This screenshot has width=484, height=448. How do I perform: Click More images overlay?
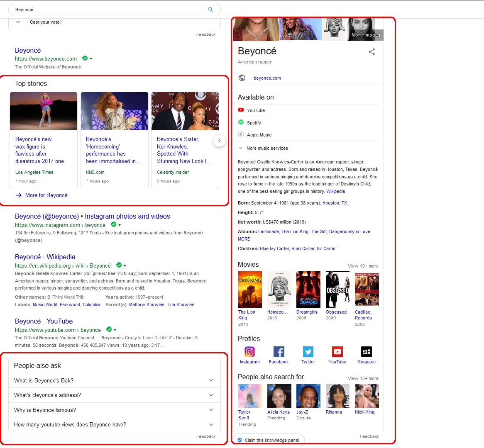(366, 35)
